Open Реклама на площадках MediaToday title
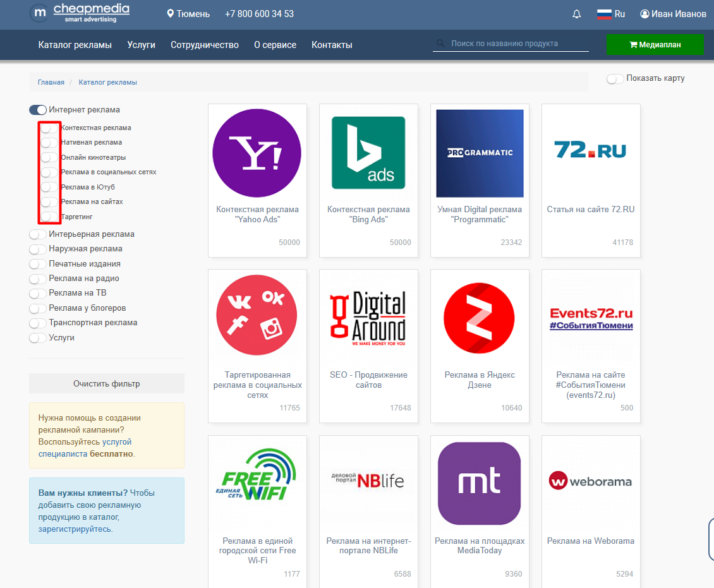 [480, 545]
